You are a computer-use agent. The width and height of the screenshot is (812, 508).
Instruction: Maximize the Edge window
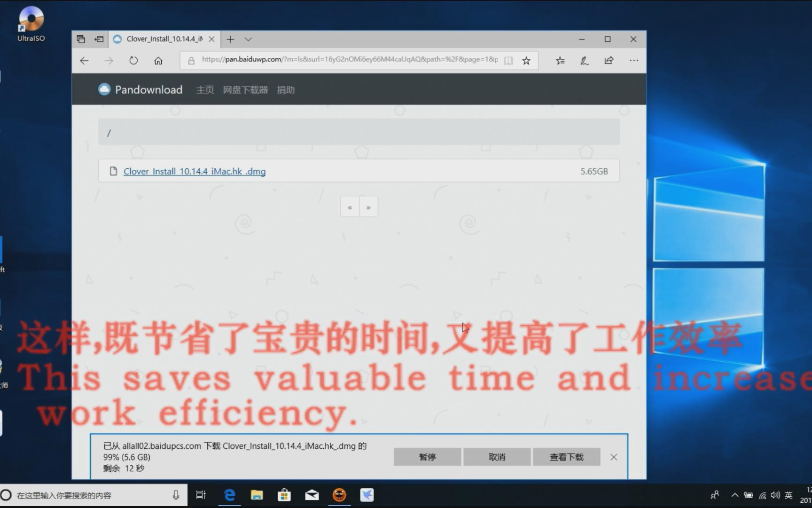608,39
